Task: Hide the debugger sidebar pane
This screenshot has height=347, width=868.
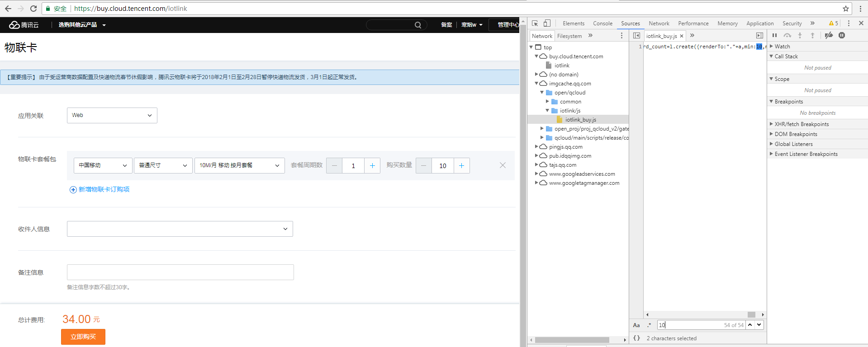Action: point(759,36)
